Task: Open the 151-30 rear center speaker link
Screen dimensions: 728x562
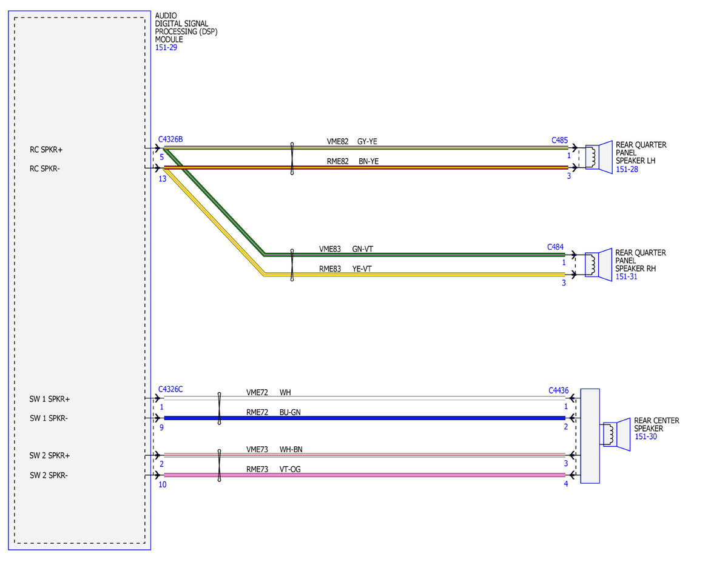Action: tap(645, 437)
